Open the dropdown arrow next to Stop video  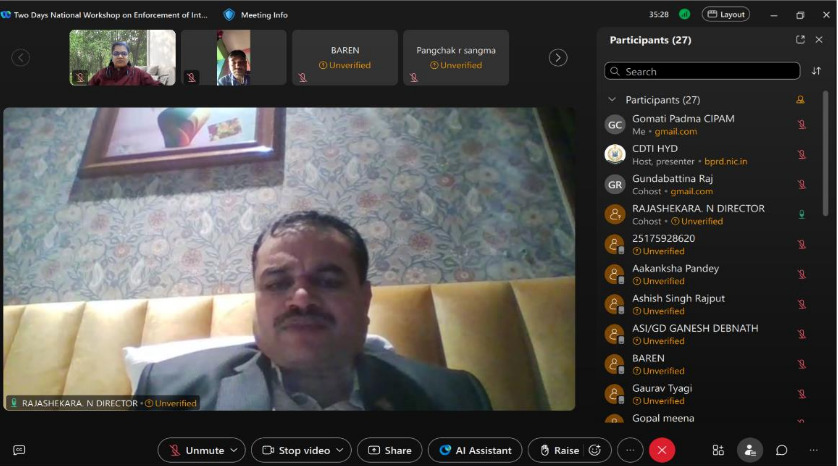point(341,450)
